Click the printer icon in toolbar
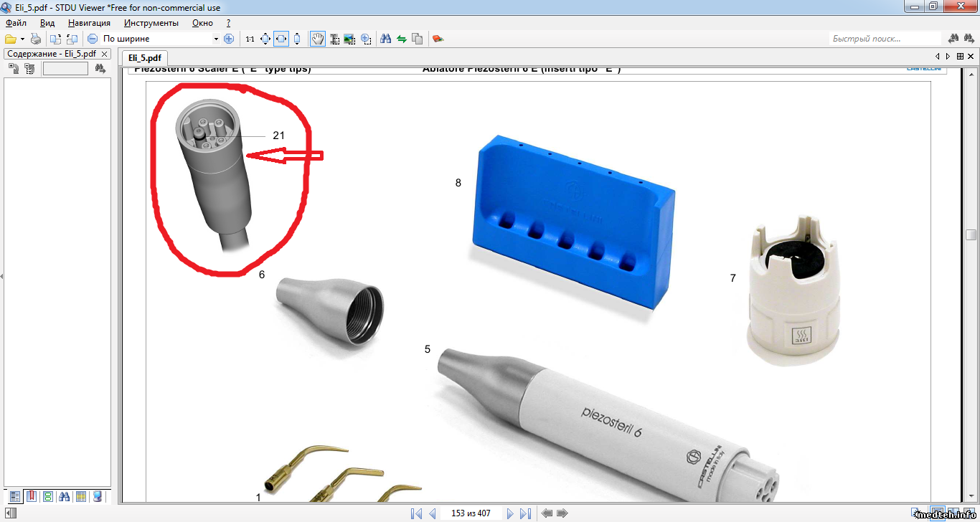The height and width of the screenshot is (522, 980). point(36,39)
